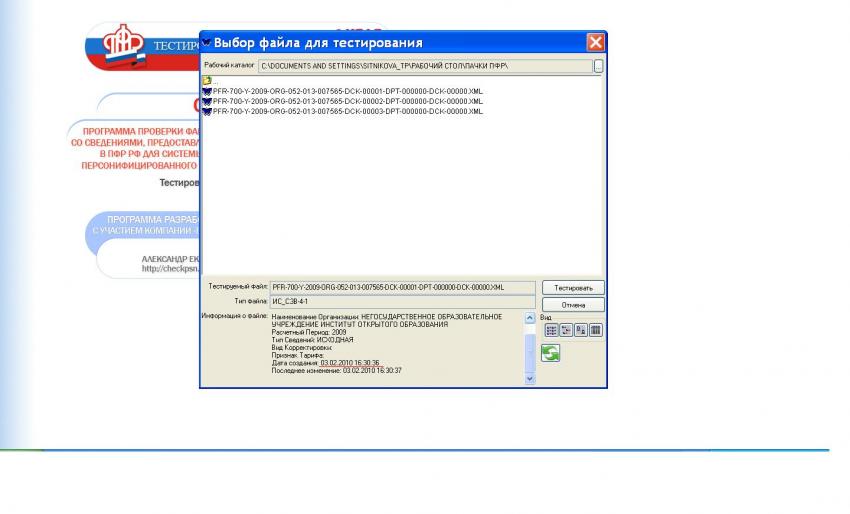Screen dimensions: 850x514
Task: Click the ПФР logo in the background window
Action: coord(124,44)
